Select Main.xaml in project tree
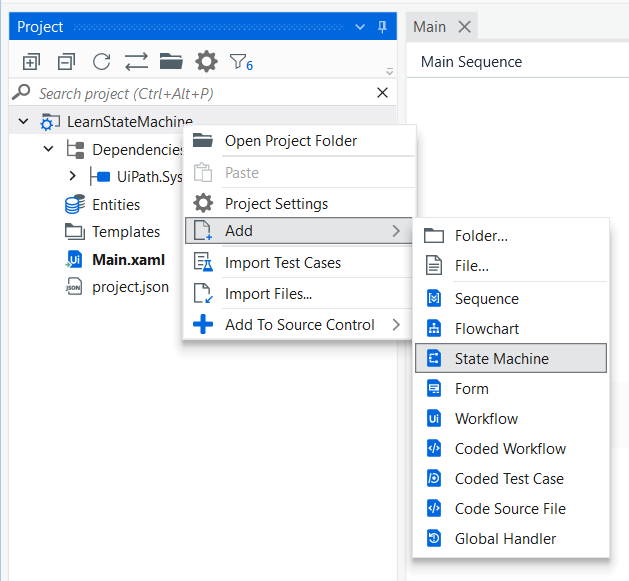 tap(128, 260)
